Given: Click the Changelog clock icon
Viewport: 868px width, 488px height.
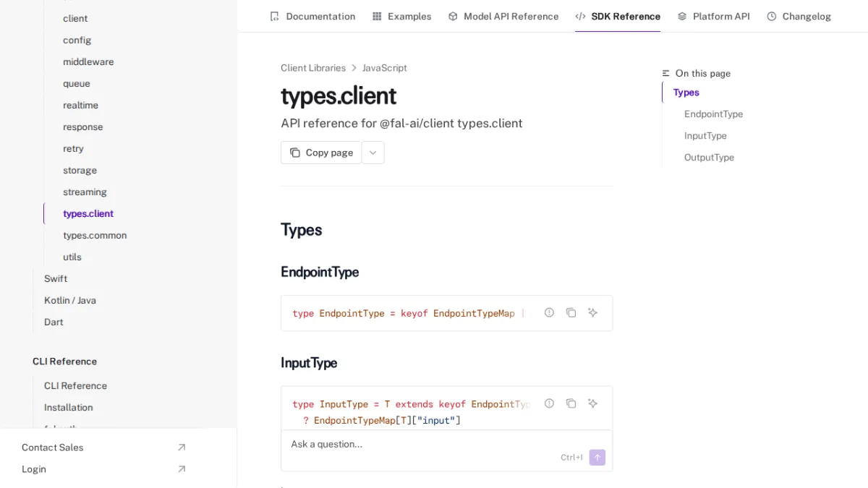Looking at the screenshot, I should click(x=772, y=16).
